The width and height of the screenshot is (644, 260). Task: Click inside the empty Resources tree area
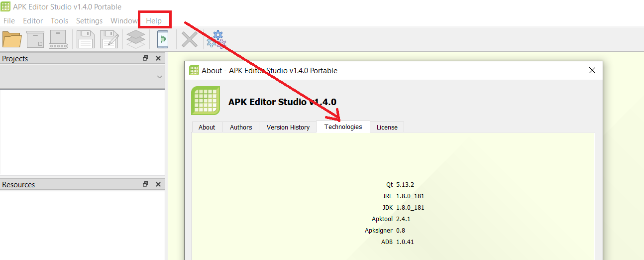coord(83,225)
